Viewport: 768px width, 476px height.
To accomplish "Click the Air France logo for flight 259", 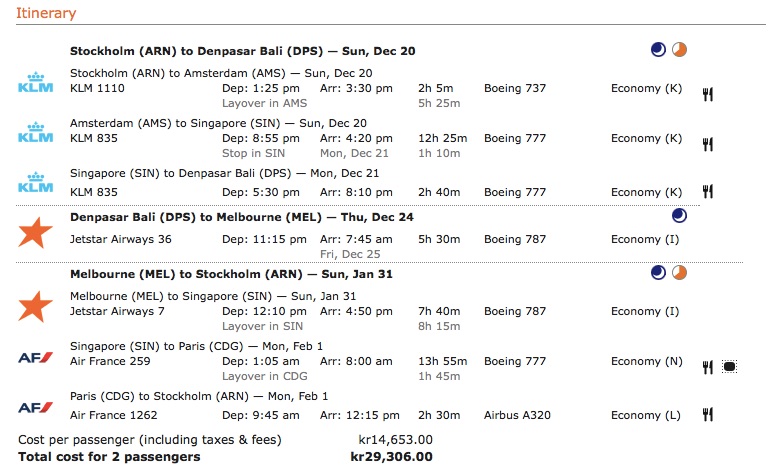I will click(36, 356).
